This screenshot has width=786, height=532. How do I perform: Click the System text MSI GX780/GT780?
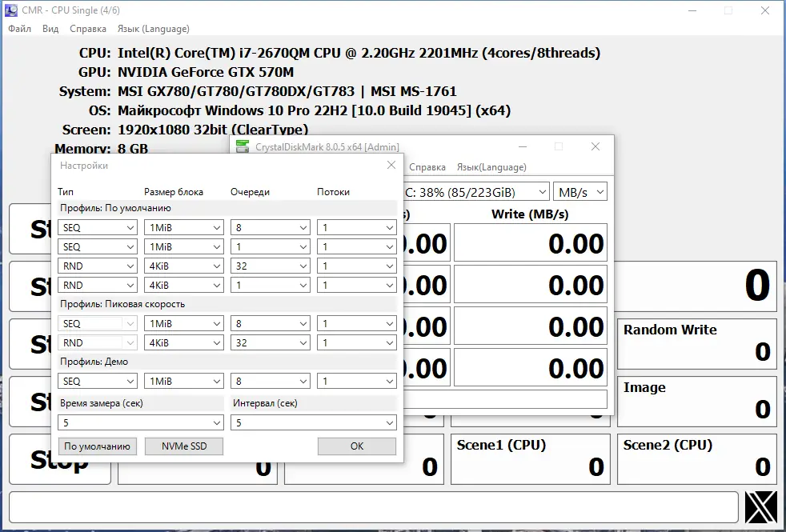(287, 91)
